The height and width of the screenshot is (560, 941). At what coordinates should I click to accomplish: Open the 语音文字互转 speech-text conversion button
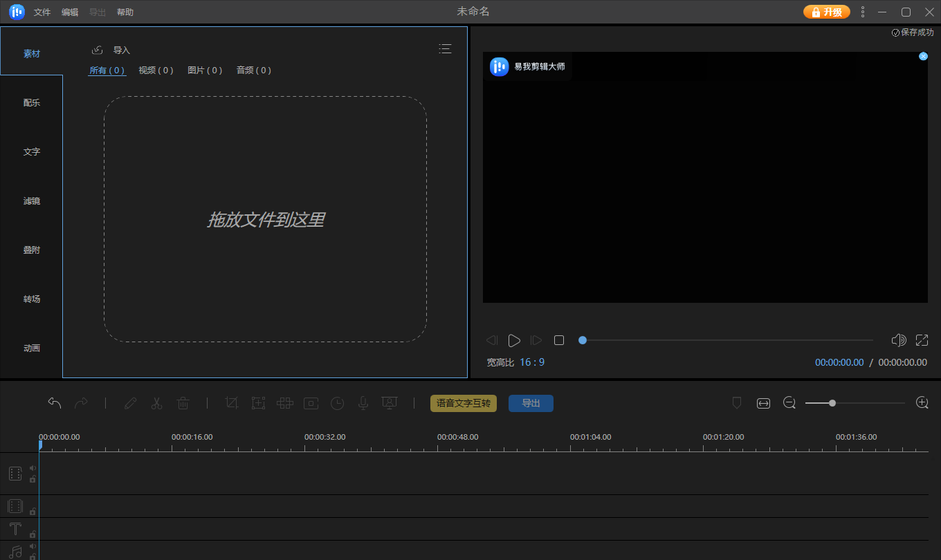(464, 403)
